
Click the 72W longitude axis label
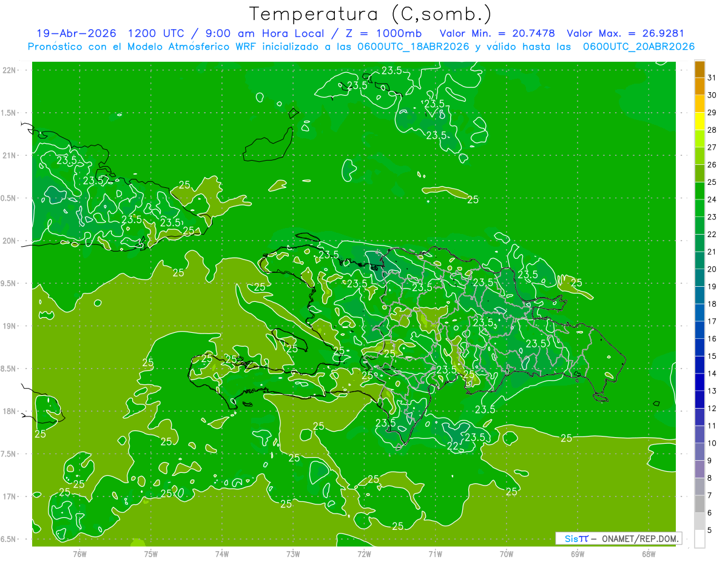364,554
